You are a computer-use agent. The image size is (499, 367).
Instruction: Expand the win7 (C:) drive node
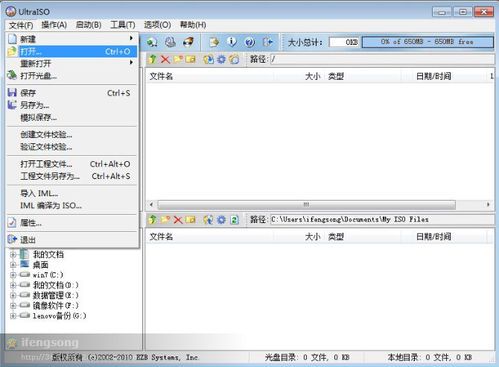tap(13, 275)
